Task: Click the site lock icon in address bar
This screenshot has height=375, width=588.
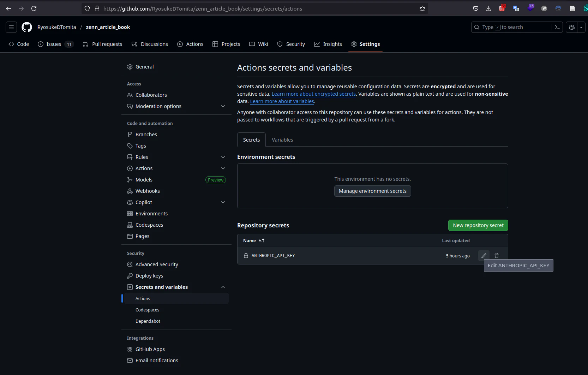Action: 97,8
